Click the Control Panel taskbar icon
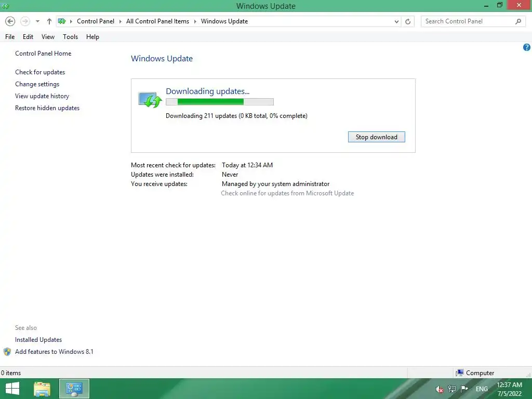This screenshot has width=532, height=399. tap(74, 389)
